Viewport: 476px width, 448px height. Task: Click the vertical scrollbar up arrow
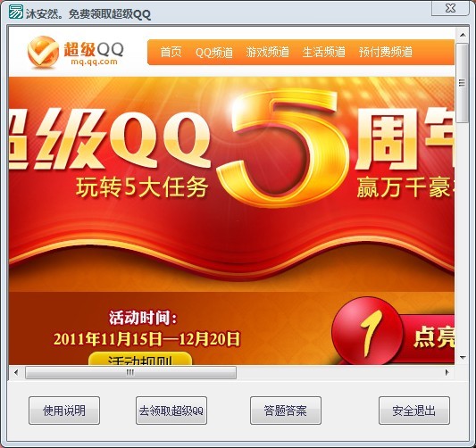pos(463,35)
